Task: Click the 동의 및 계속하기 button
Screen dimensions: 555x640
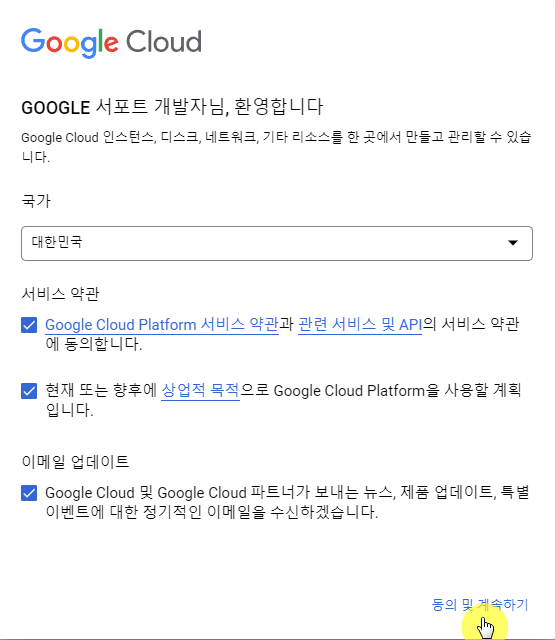Action: coord(480,604)
